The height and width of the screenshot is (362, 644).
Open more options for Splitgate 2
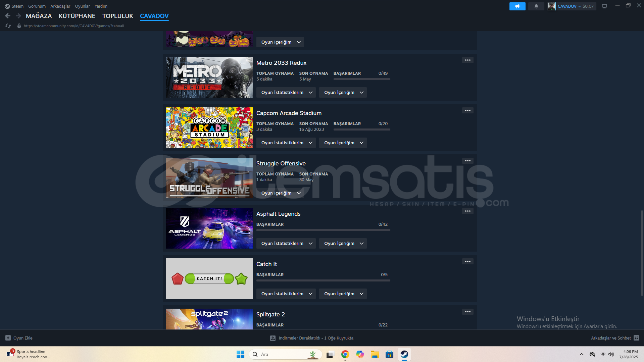467,312
